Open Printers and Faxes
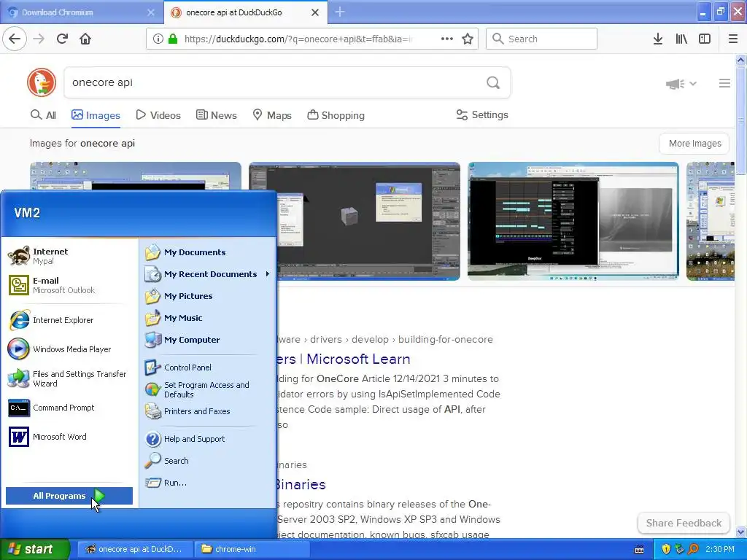Image resolution: width=747 pixels, height=560 pixels. point(208,411)
